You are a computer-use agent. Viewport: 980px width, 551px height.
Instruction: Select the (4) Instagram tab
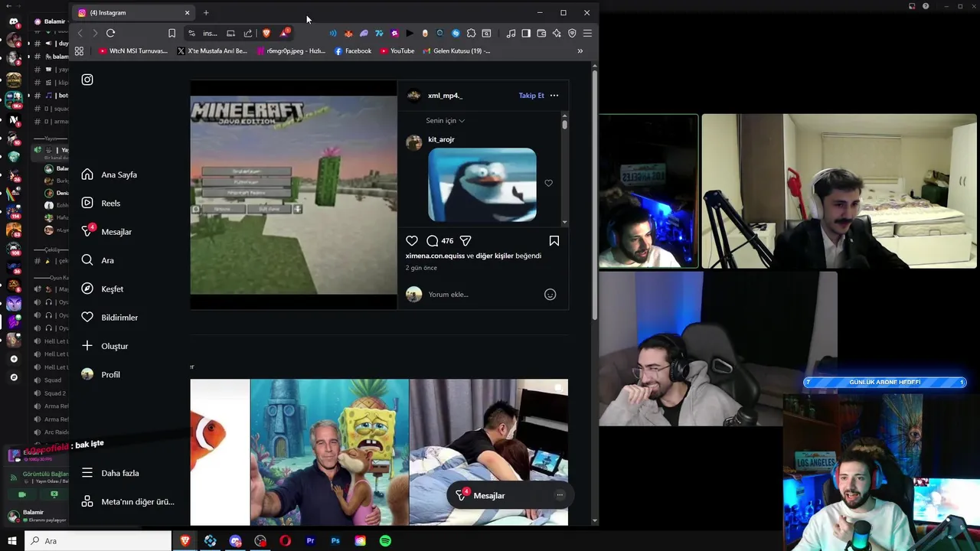click(135, 12)
